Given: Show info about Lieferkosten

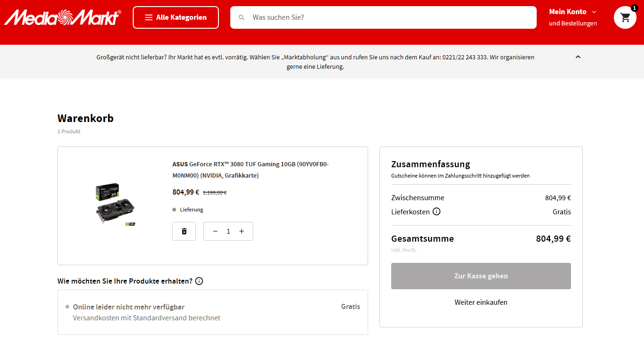Looking at the screenshot, I should pos(436,212).
